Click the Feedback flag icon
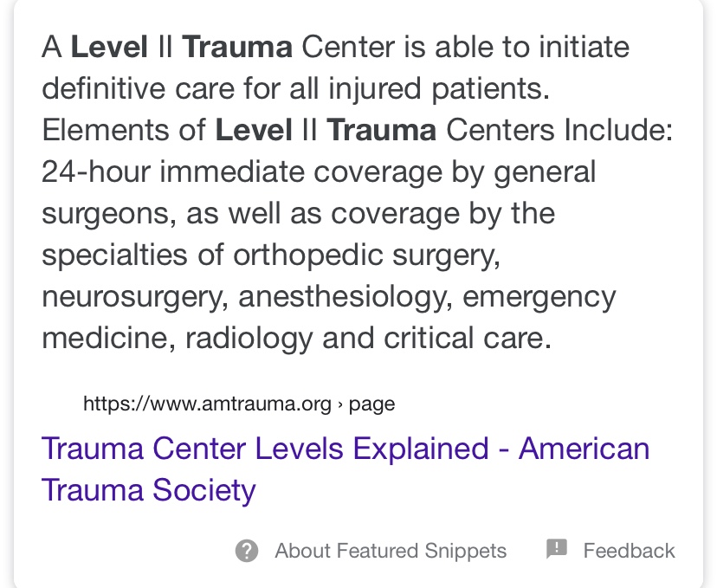 (x=557, y=549)
